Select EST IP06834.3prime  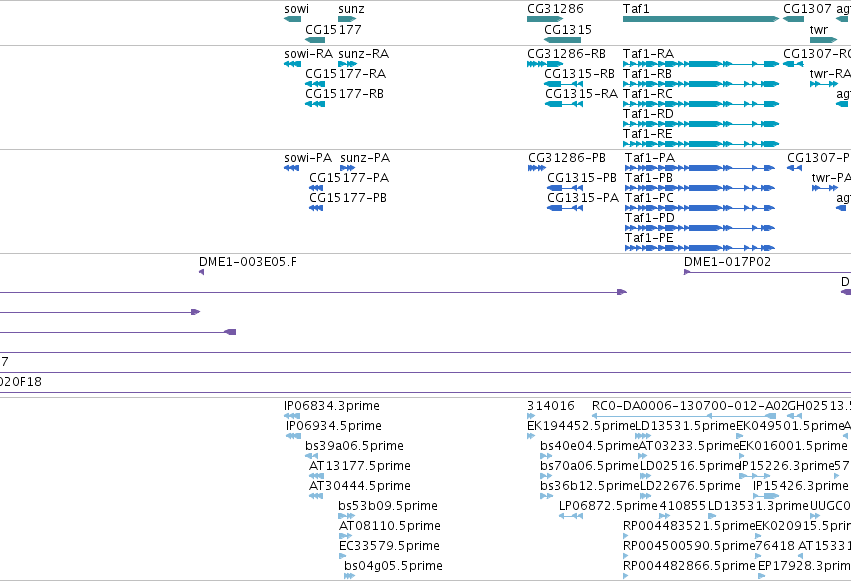tap(292, 416)
